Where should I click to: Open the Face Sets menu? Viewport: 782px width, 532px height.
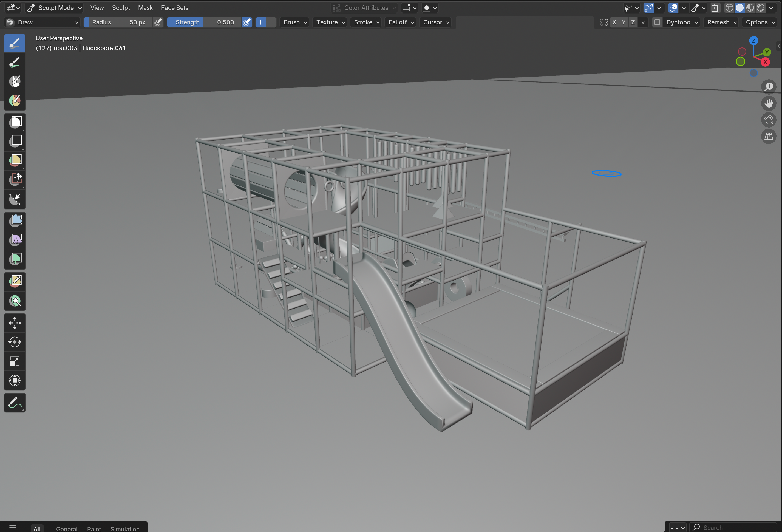(174, 8)
